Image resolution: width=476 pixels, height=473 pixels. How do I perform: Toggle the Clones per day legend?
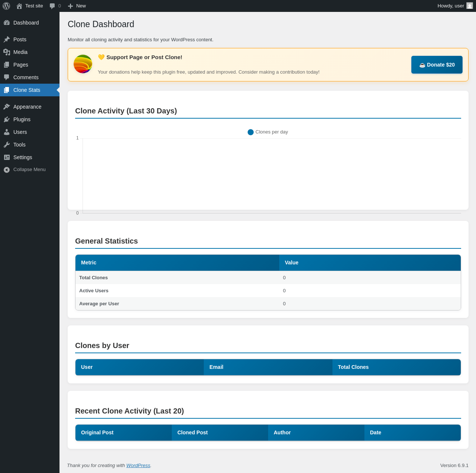pos(268,132)
